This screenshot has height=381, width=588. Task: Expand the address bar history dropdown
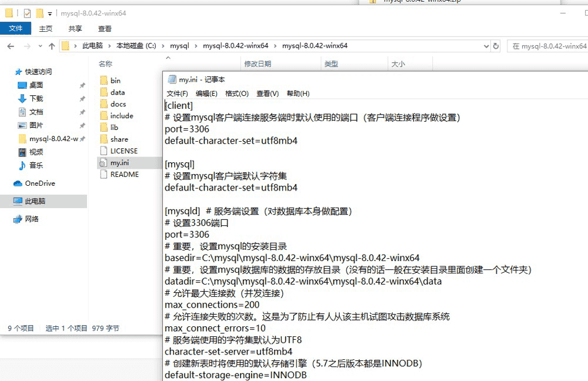point(486,46)
